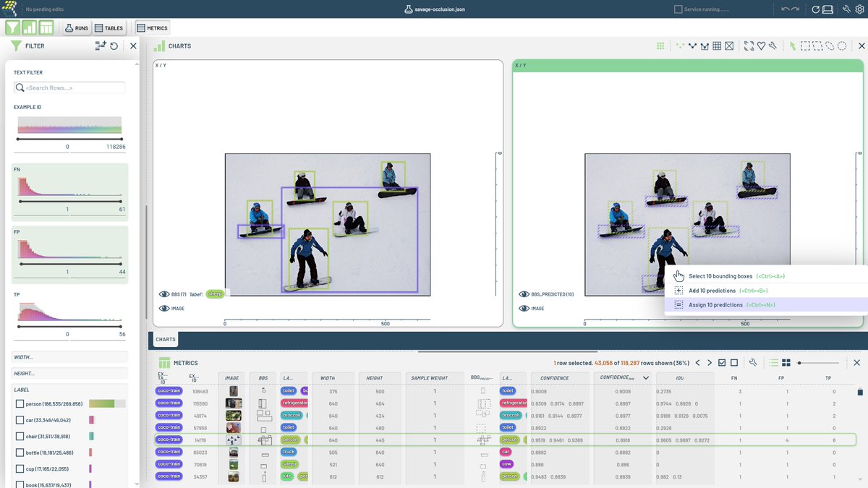The image size is (868, 488).
Task: Switch to the CHARTS tab at bottom
Action: click(166, 339)
